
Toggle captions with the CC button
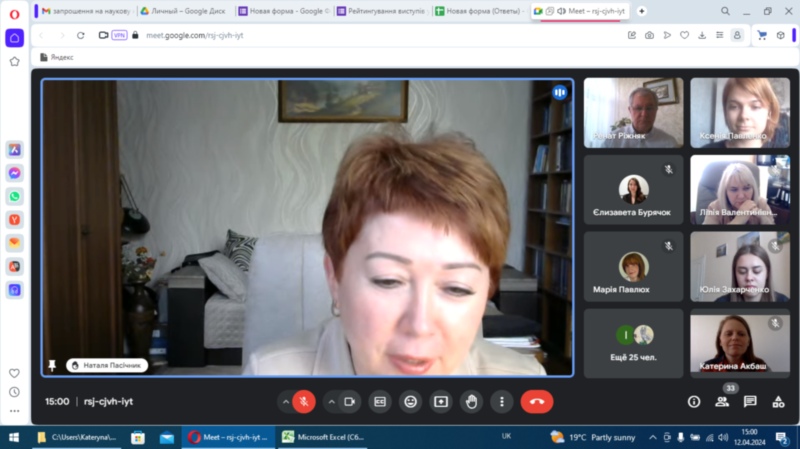tap(380, 401)
